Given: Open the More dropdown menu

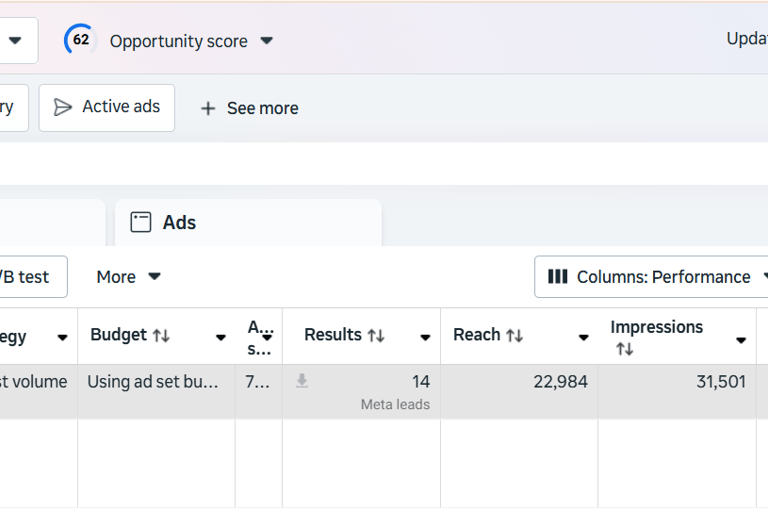Looking at the screenshot, I should [128, 277].
